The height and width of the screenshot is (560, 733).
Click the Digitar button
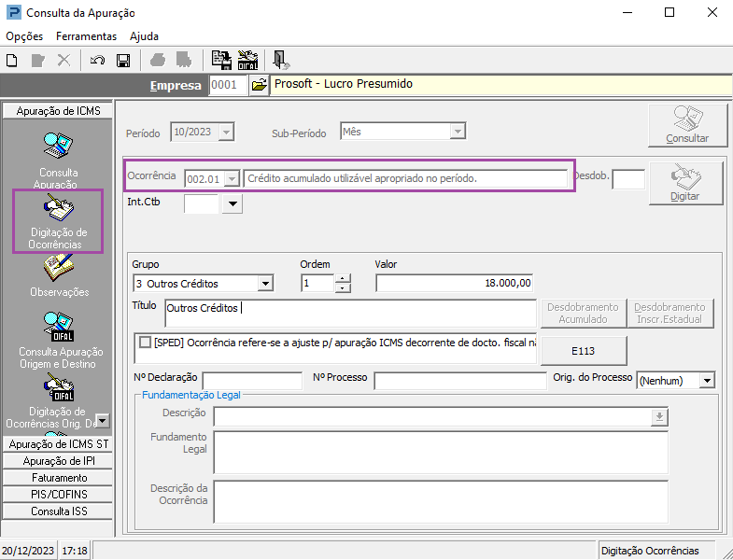click(685, 183)
